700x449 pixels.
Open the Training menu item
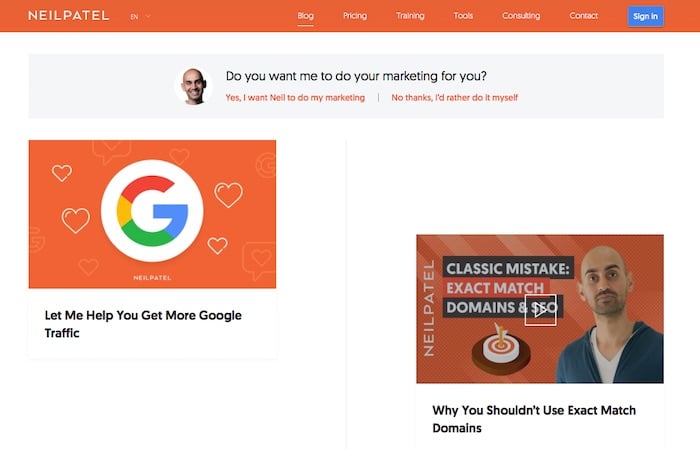(410, 16)
